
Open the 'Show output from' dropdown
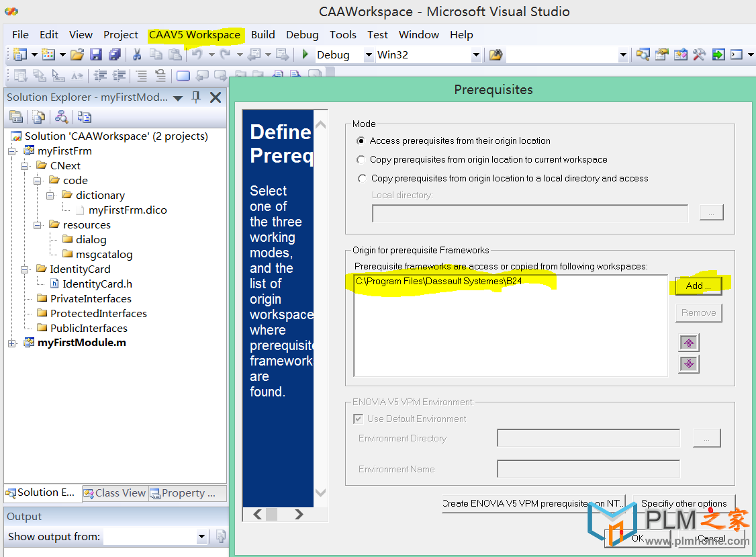point(201,536)
